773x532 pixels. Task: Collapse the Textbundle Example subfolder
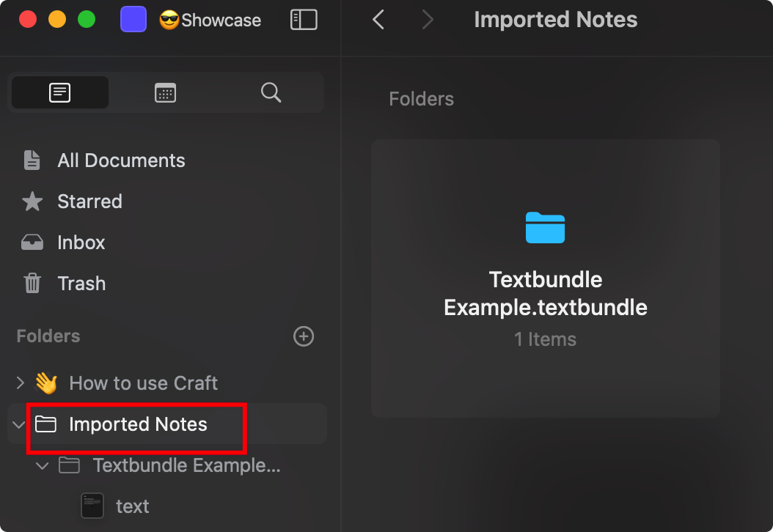(x=43, y=465)
